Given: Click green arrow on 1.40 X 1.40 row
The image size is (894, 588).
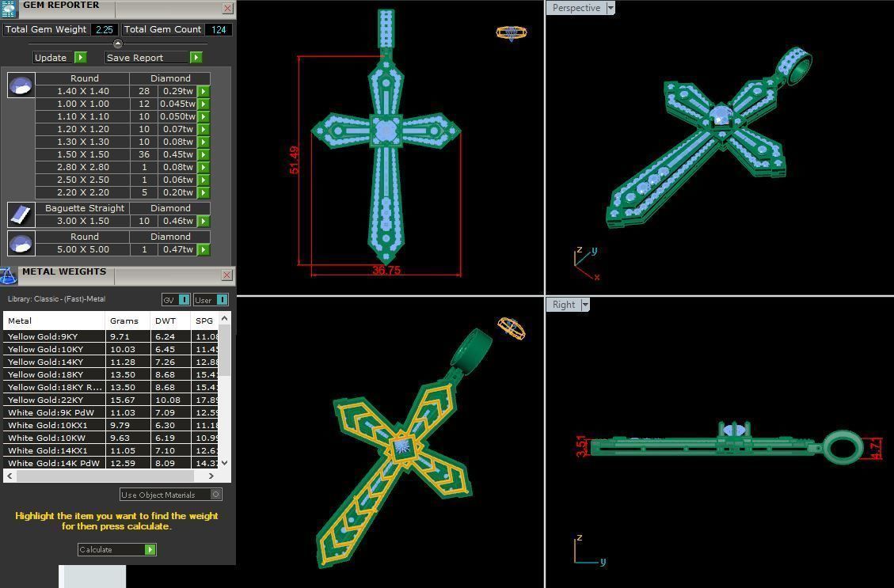Looking at the screenshot, I should [204, 91].
